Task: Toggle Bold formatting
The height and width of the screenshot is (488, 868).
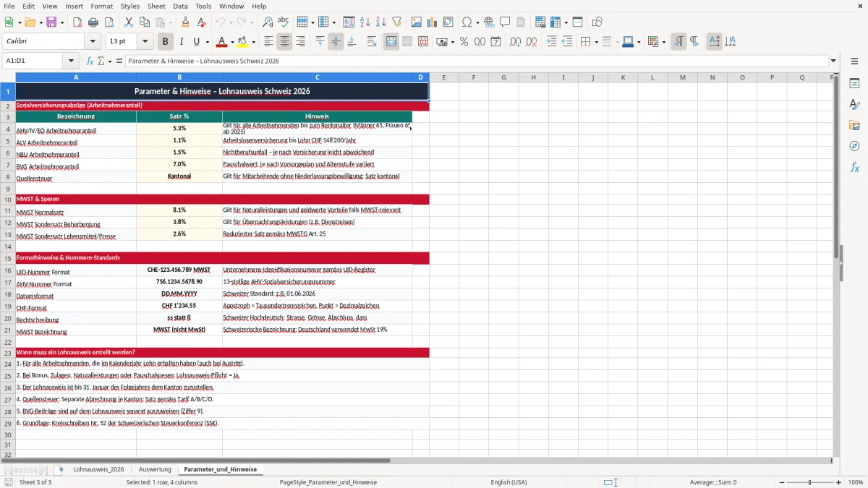Action: [165, 42]
